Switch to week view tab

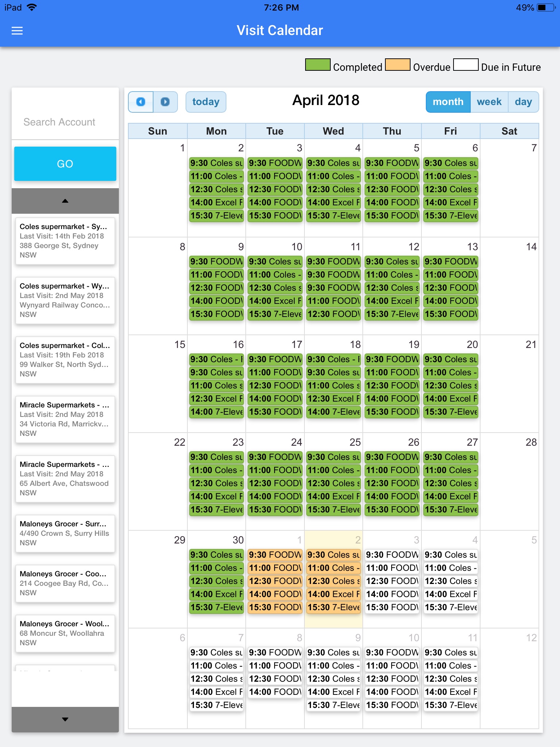(489, 102)
